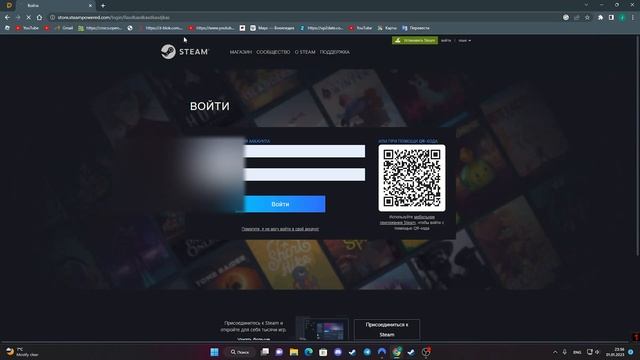Click the blue Войти sign-in button

(x=280, y=204)
